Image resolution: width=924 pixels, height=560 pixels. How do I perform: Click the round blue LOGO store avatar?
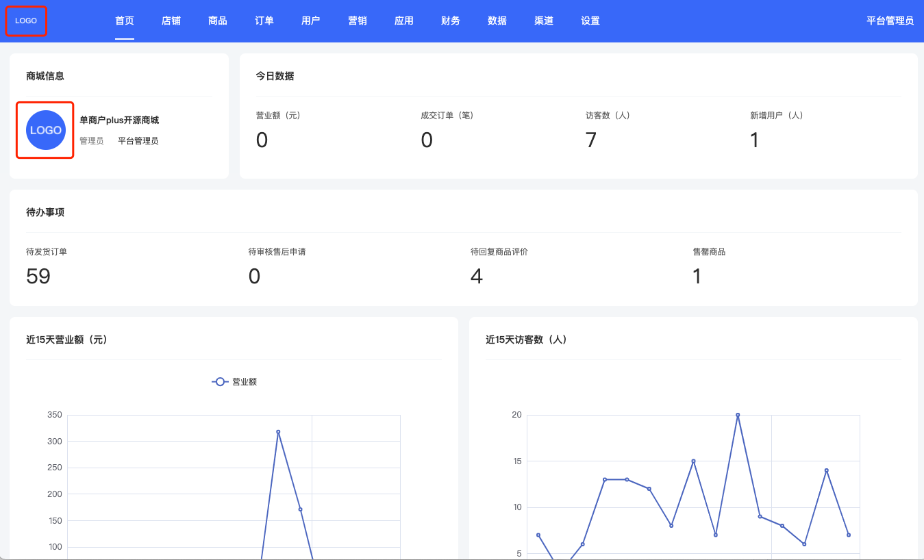tap(45, 130)
